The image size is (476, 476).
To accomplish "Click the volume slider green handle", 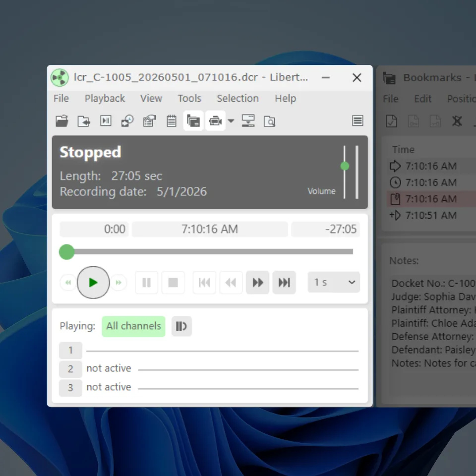I will 345,166.
